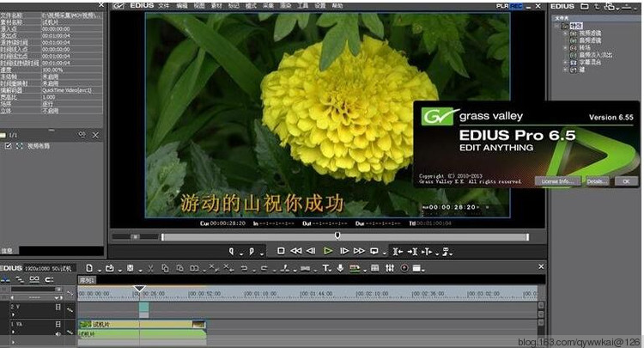644x348 pixels.
Task: Click the Redo icon in timeline toolbar
Action: 264,268
